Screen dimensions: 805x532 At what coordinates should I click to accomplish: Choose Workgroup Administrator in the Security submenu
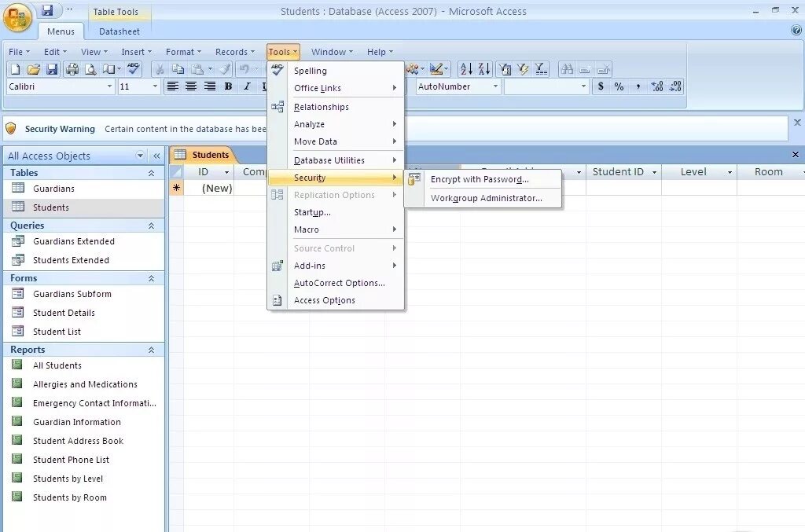pyautogui.click(x=486, y=198)
